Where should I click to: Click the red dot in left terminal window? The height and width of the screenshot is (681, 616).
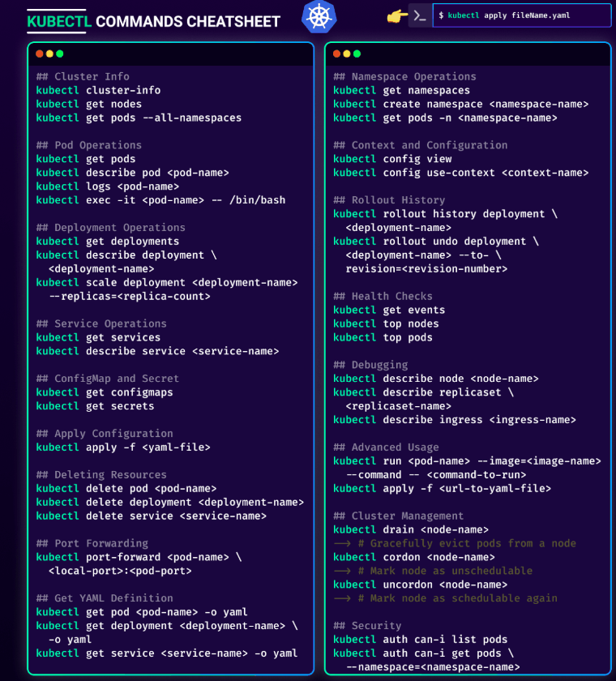coord(39,54)
